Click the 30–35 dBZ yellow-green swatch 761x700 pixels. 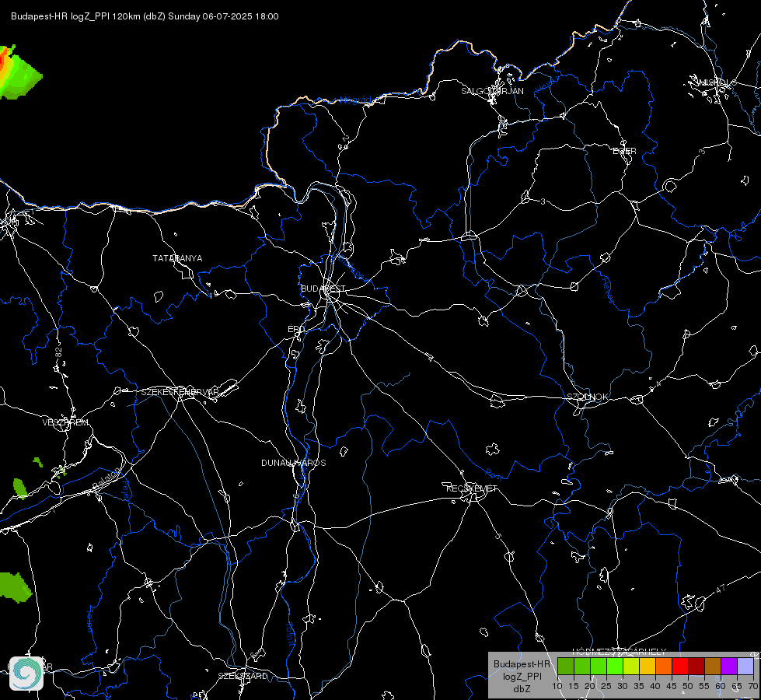click(631, 666)
